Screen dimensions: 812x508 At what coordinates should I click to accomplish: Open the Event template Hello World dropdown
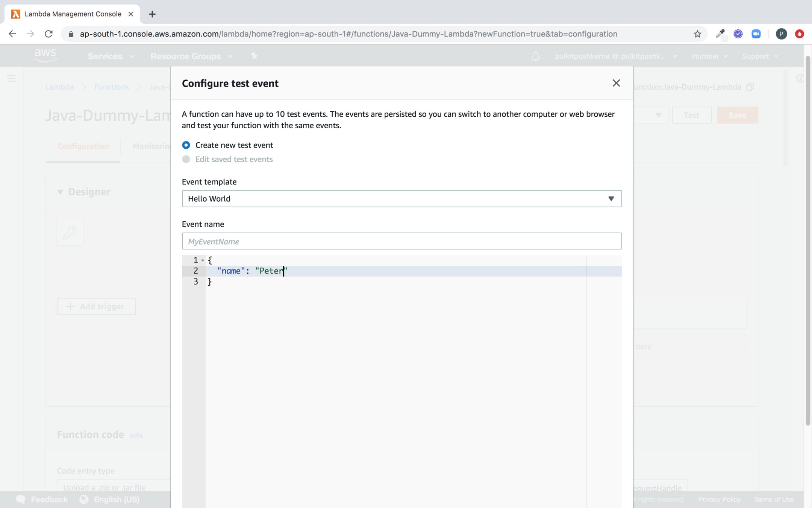401,199
